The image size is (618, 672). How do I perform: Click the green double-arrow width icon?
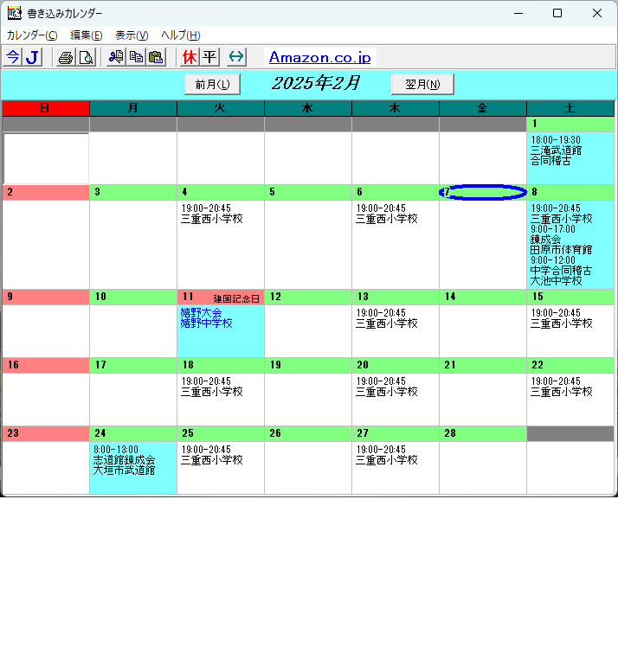click(236, 57)
